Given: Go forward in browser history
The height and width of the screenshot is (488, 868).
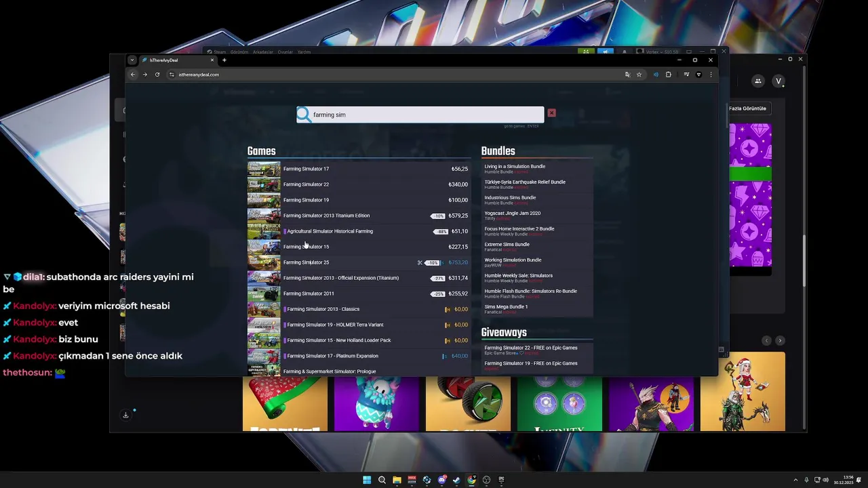Looking at the screenshot, I should pos(145,75).
